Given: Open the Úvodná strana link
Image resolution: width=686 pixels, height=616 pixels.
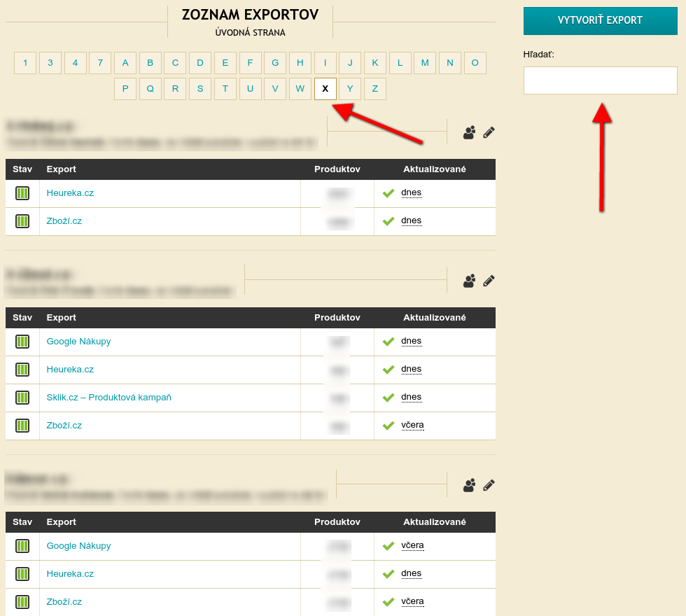Looking at the screenshot, I should pyautogui.click(x=250, y=32).
